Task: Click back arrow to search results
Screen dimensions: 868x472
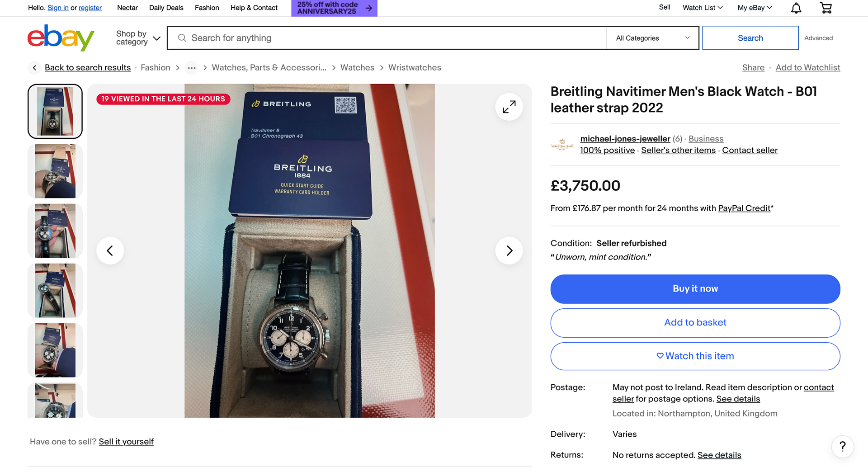Action: 34,68
